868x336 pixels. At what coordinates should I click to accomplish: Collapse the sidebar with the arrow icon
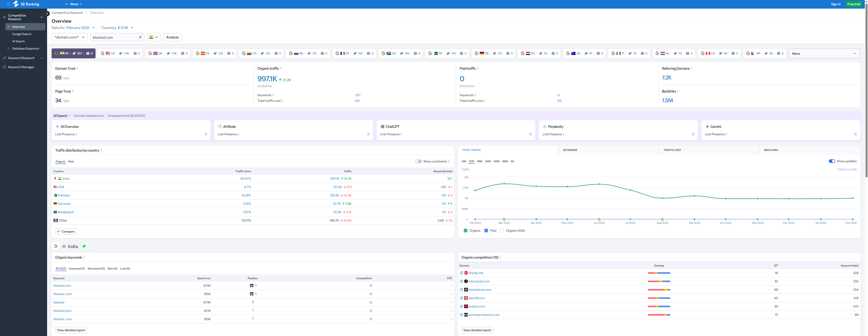(48, 14)
